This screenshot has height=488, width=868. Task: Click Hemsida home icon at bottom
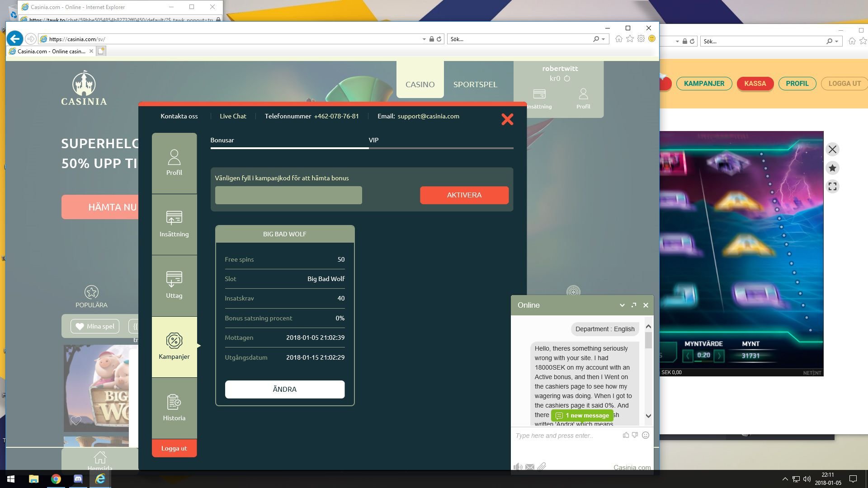coord(100,458)
